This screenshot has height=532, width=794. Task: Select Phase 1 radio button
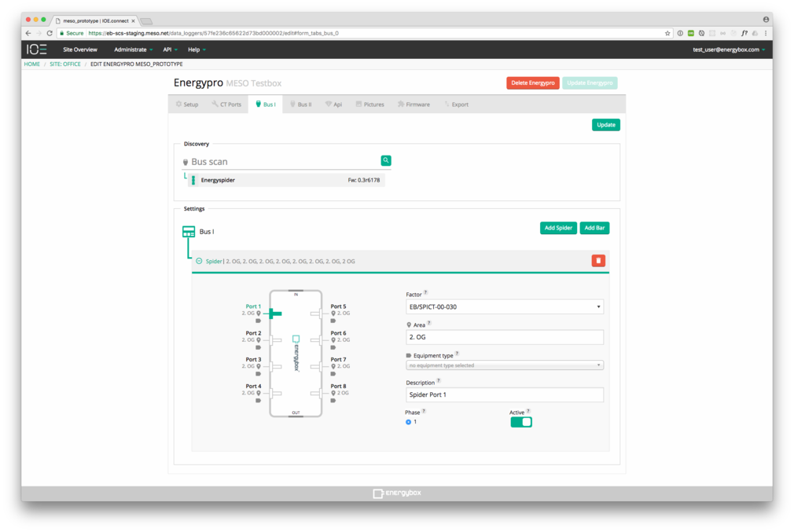(408, 422)
